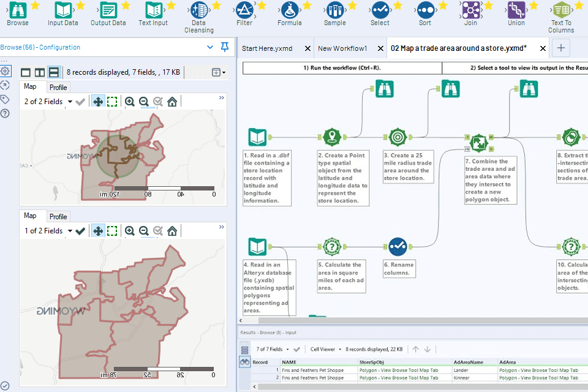Viewport: 588px width, 392px height.
Task: Open the new window dropdown beside record count
Action: (x=219, y=72)
